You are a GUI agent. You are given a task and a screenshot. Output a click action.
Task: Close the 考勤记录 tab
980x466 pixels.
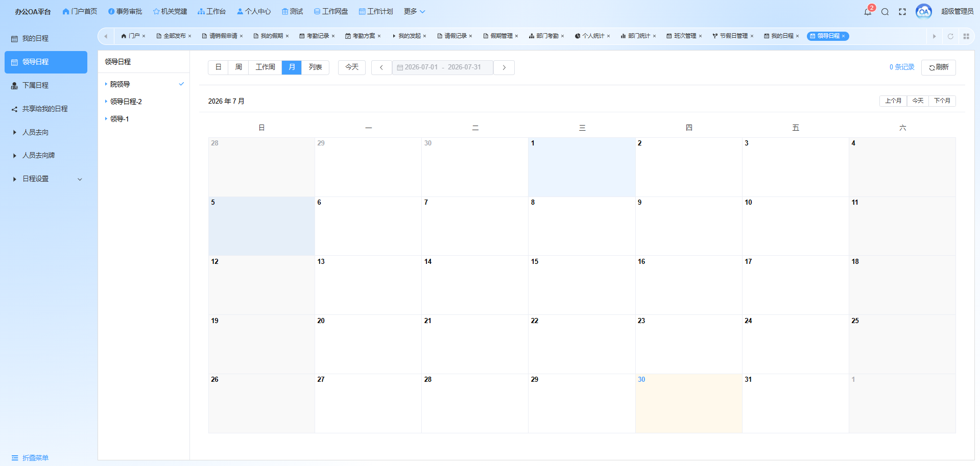[x=333, y=36]
